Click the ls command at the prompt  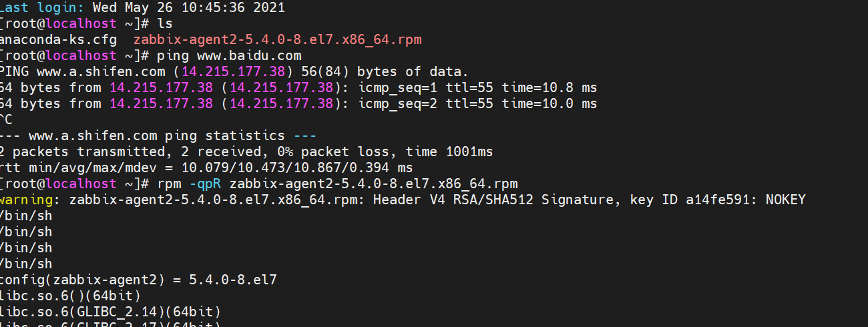[x=164, y=24]
